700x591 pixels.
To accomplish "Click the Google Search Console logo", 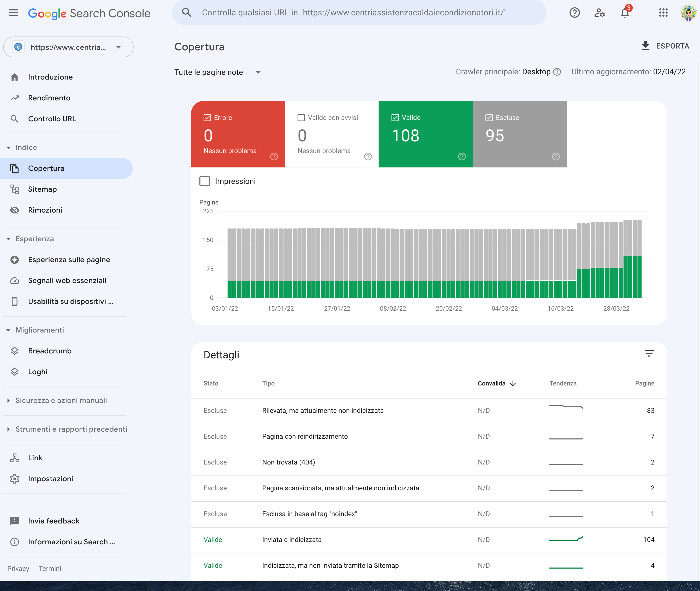I will pos(89,13).
